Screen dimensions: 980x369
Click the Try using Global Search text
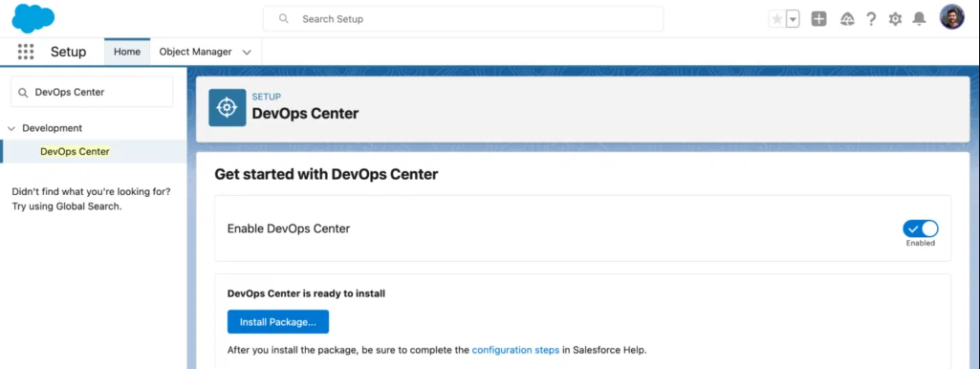[x=67, y=206]
